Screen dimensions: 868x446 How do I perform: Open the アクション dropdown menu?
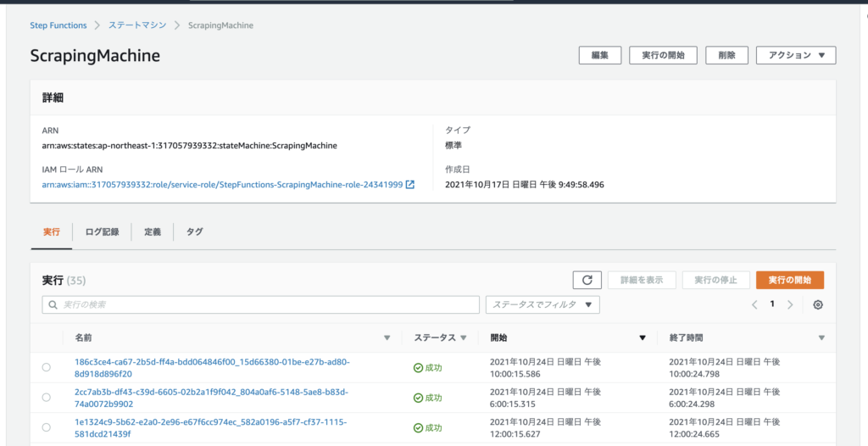pos(795,55)
